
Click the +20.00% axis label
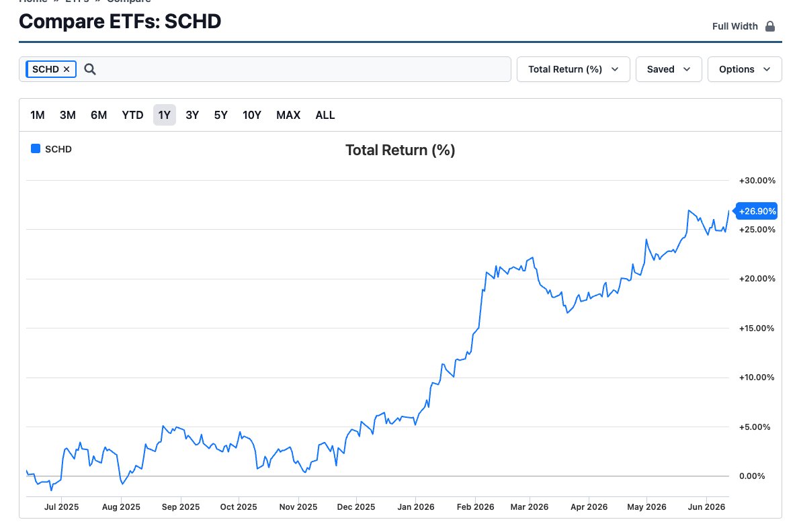point(757,279)
